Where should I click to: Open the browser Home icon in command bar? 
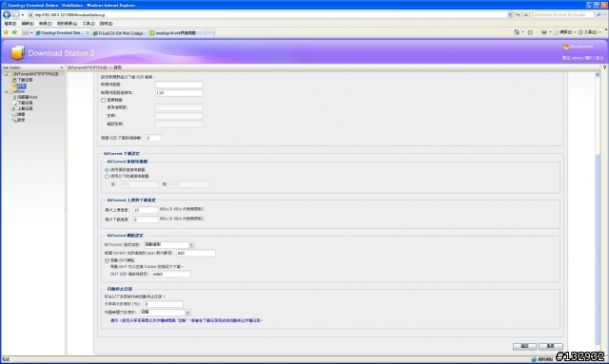tap(517, 32)
